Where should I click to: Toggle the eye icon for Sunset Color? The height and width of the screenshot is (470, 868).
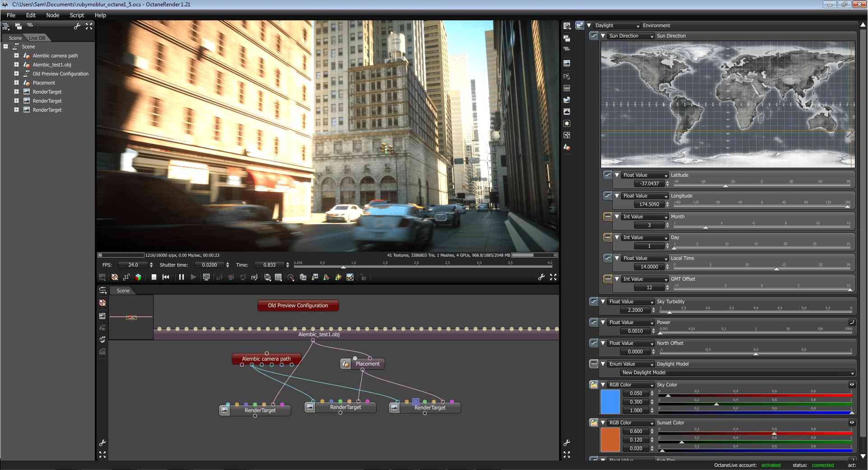click(852, 423)
